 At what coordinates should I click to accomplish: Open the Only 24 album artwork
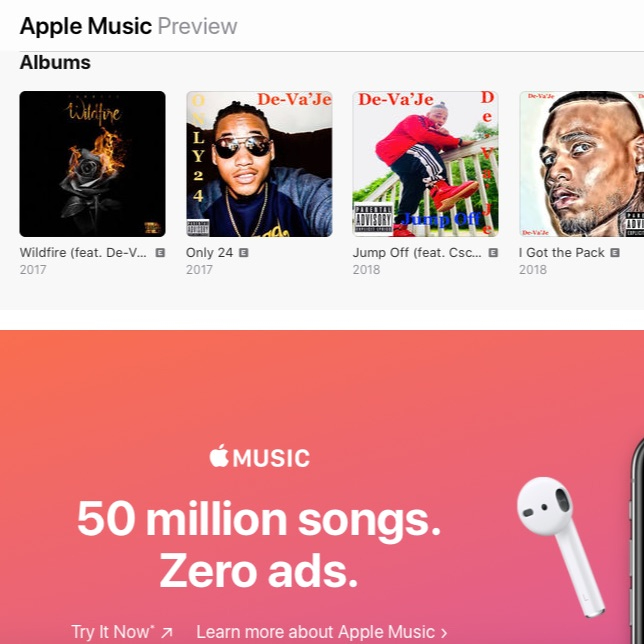click(x=259, y=164)
